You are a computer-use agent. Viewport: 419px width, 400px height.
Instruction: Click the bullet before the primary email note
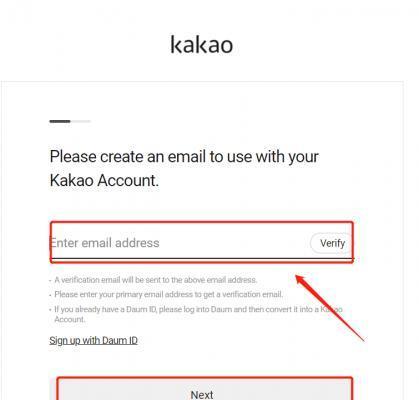50,295
